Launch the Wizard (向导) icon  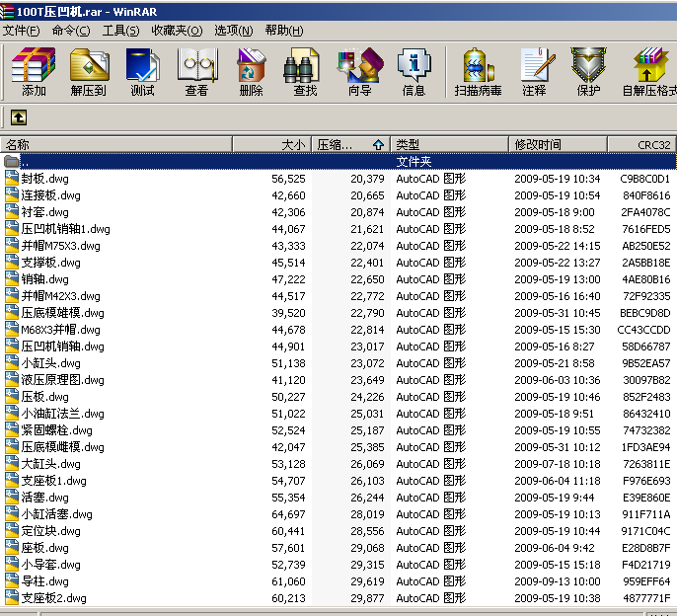360,66
